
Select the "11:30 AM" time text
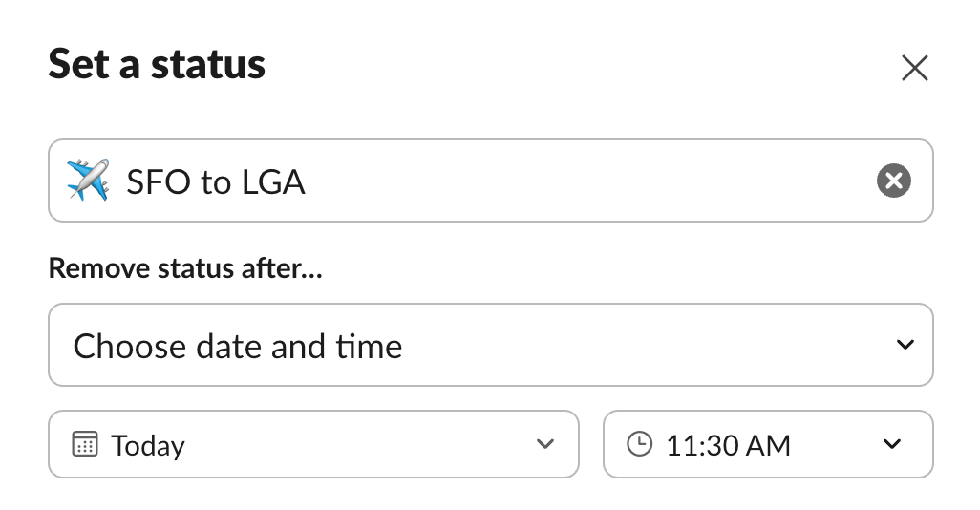(x=728, y=445)
